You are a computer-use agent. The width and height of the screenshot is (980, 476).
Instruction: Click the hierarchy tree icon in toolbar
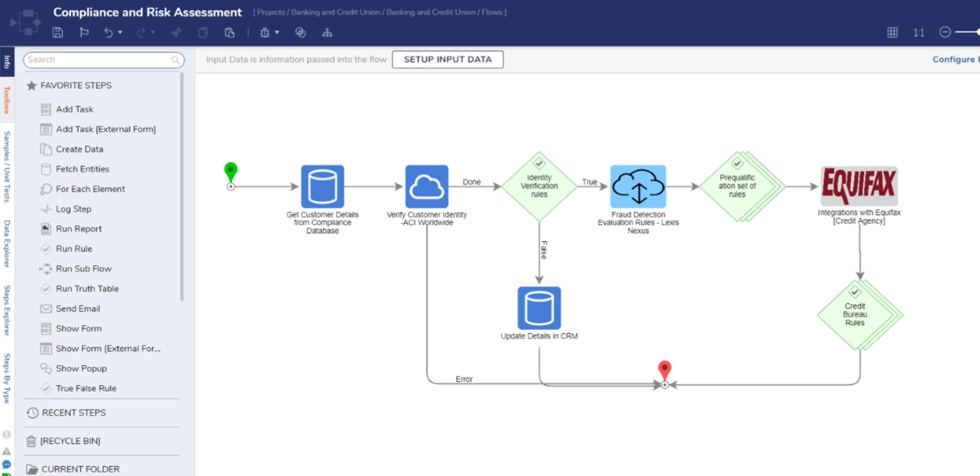click(327, 33)
